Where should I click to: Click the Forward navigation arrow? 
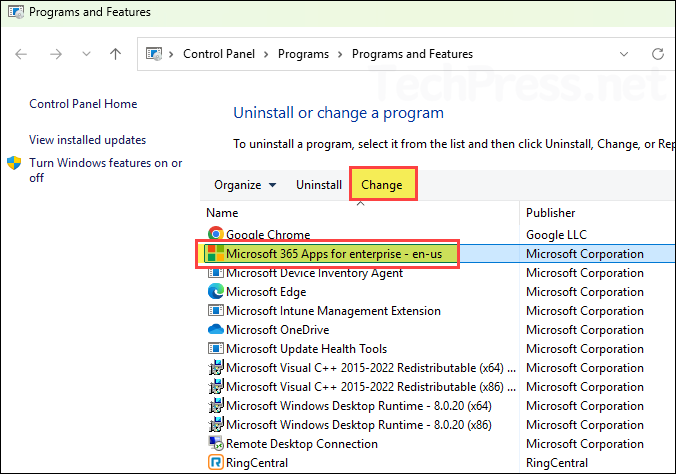click(x=56, y=54)
